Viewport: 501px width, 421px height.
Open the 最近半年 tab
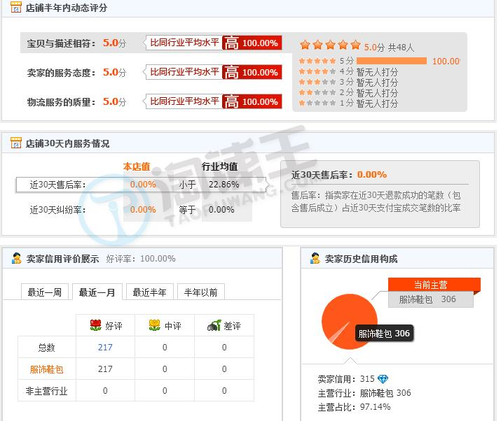(x=150, y=292)
